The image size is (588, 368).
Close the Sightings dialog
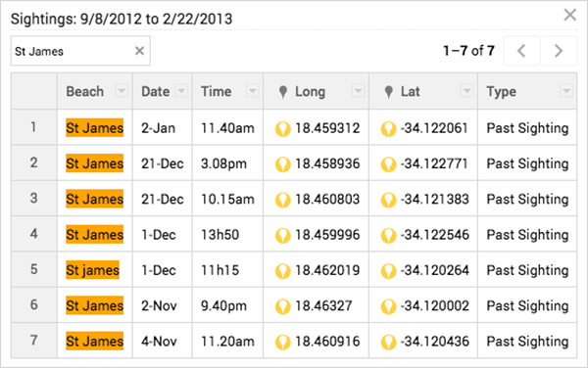coord(570,15)
